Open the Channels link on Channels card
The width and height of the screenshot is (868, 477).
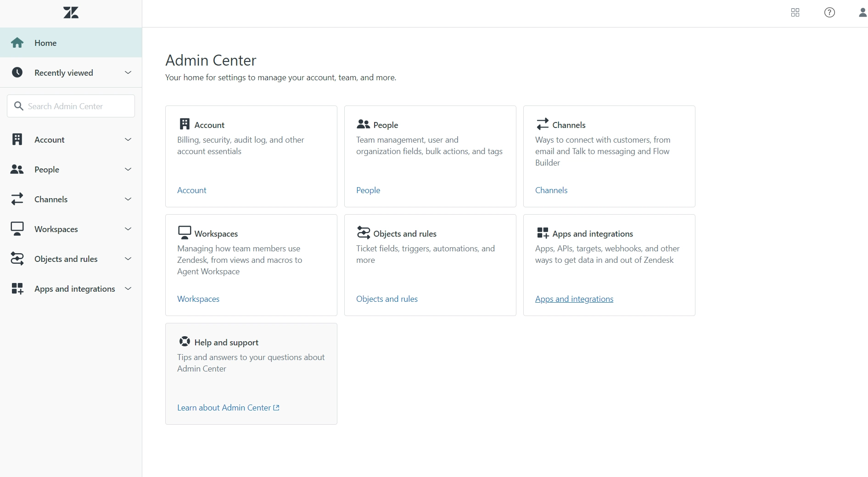pyautogui.click(x=551, y=190)
